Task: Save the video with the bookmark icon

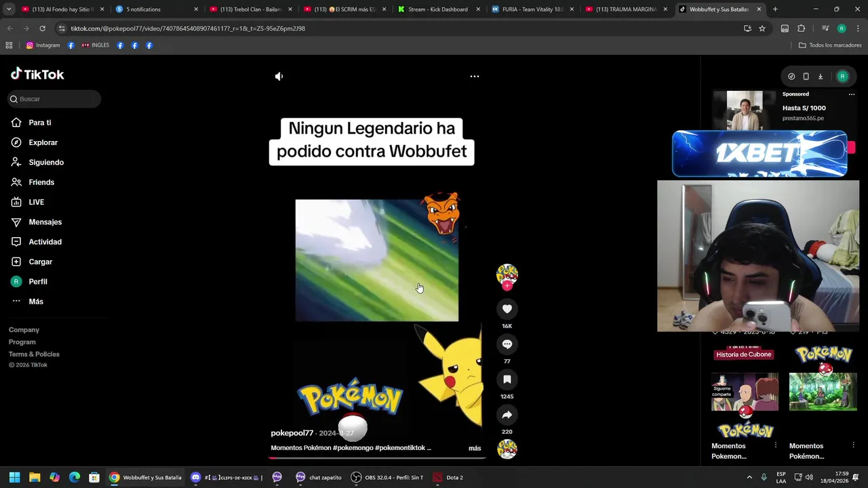Action: 507,380
